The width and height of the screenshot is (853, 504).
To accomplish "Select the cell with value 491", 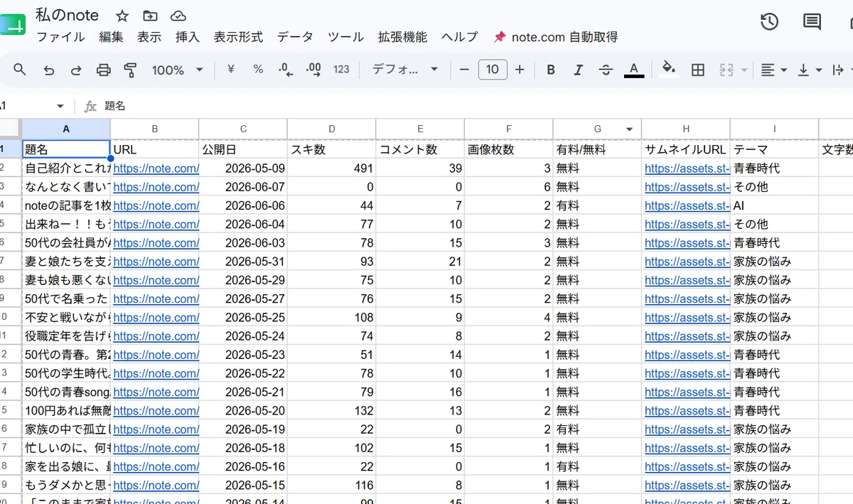I will [x=331, y=168].
